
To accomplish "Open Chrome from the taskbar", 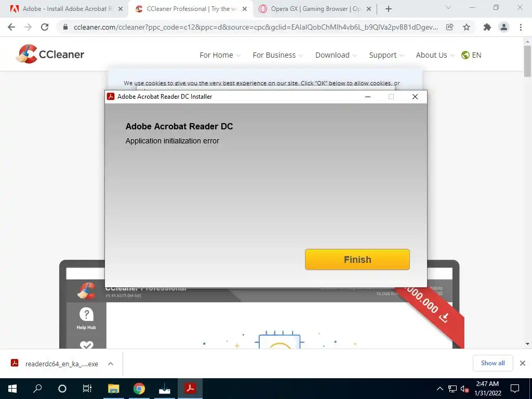I will (x=139, y=389).
